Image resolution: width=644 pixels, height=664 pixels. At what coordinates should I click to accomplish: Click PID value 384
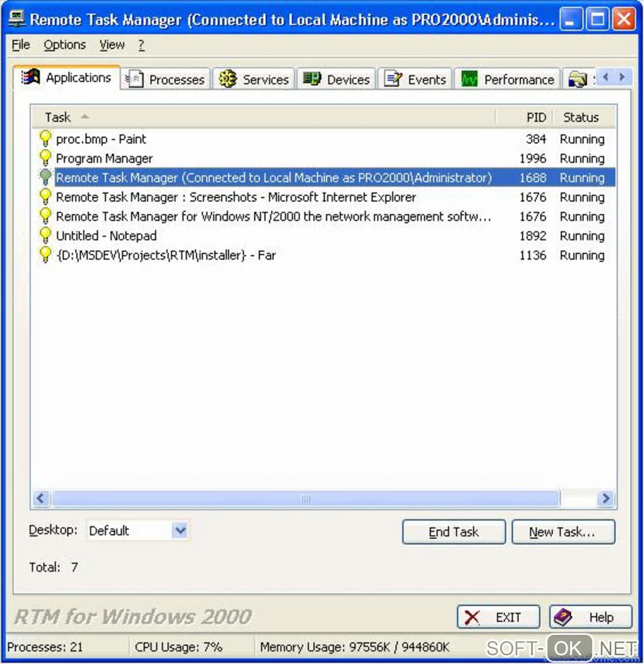tap(535, 139)
